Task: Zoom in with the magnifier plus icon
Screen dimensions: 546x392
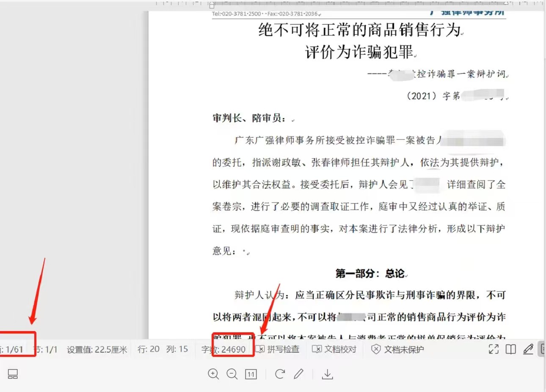Action: pyautogui.click(x=213, y=374)
